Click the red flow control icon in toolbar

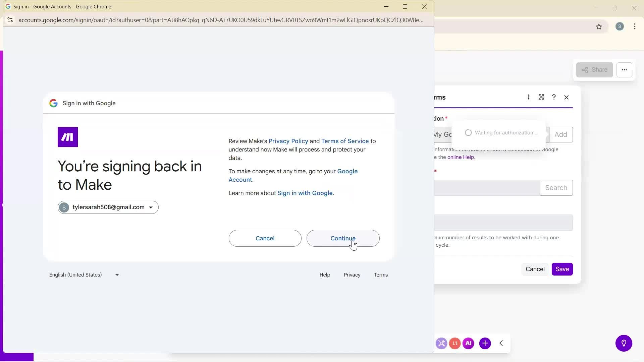pyautogui.click(x=455, y=343)
